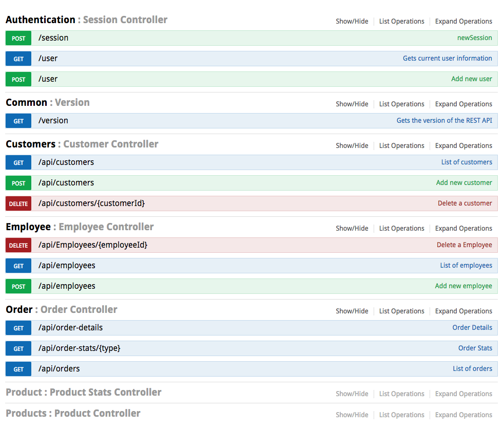Toggle Show/Hide for Product Stats Controller
The image size is (504, 428).
352,394
